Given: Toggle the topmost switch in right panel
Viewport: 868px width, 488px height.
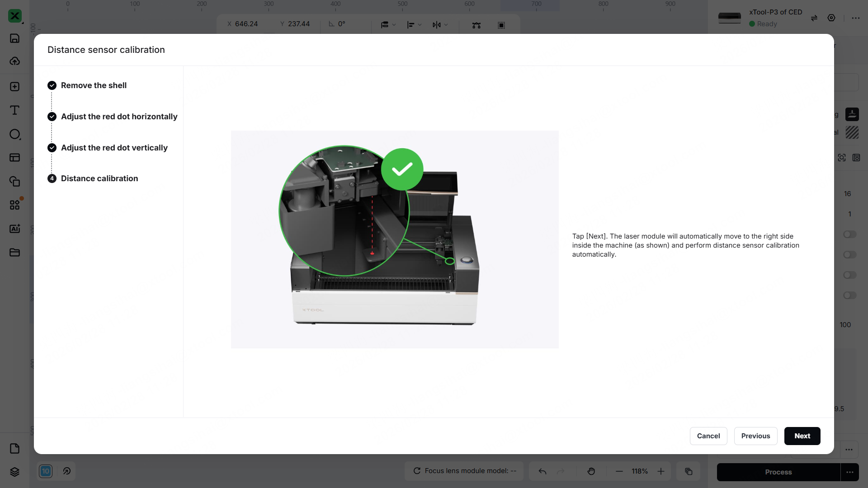Looking at the screenshot, I should (850, 235).
